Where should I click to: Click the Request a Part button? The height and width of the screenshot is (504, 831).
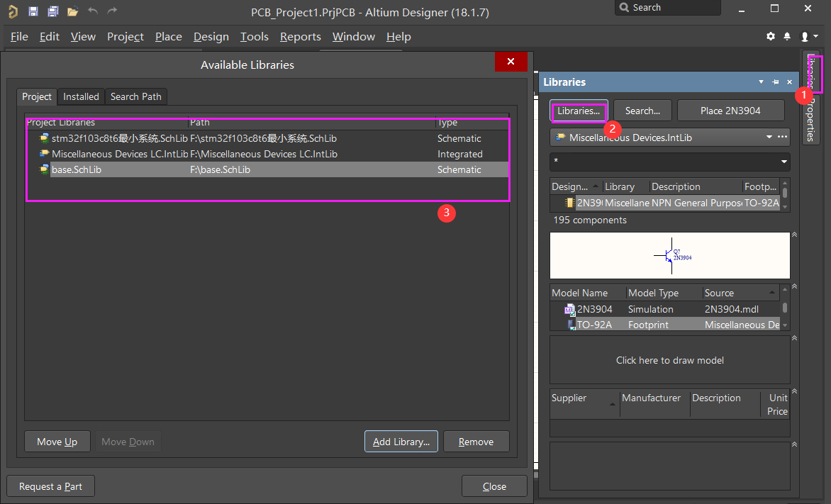tap(50, 486)
